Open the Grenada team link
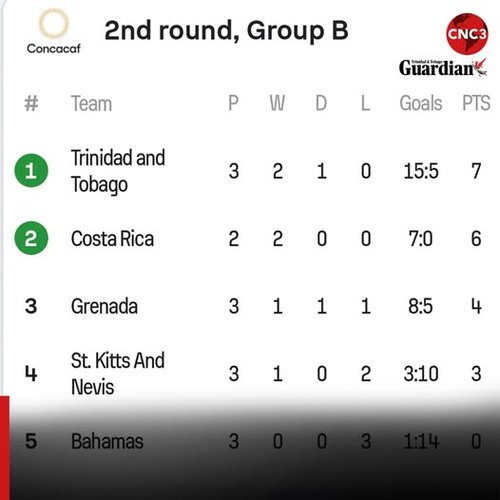Image resolution: width=500 pixels, height=500 pixels. (104, 306)
